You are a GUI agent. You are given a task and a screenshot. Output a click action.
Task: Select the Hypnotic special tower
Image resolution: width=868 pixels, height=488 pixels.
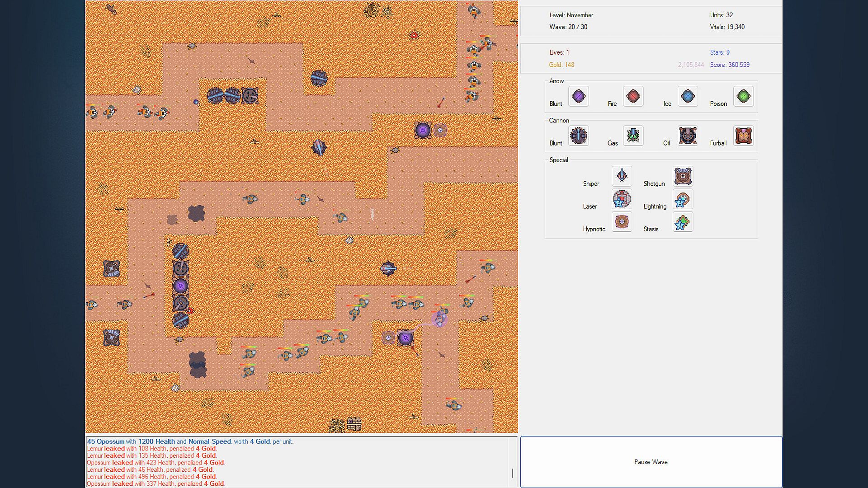pyautogui.click(x=622, y=222)
